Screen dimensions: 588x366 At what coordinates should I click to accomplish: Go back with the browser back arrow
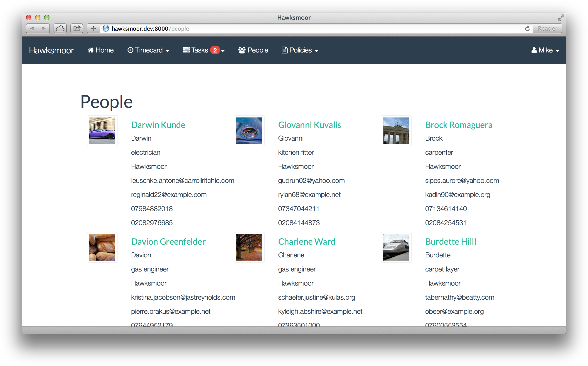pyautogui.click(x=32, y=29)
